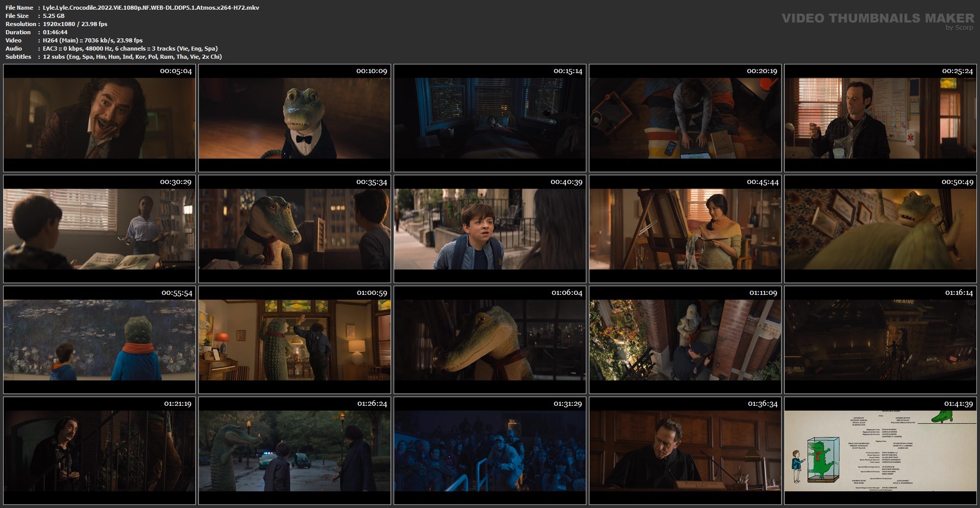Click the file size value 5.25 GB
This screenshot has height=508, width=980.
coord(54,16)
